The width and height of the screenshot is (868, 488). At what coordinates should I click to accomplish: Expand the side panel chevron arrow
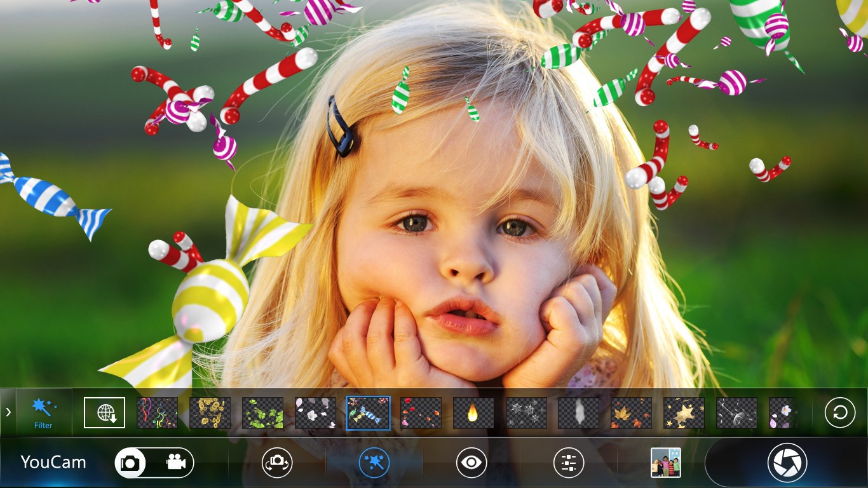coord(8,412)
